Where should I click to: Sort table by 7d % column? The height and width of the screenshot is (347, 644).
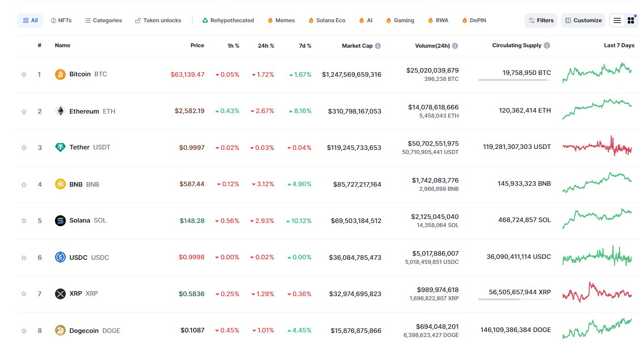tap(305, 46)
